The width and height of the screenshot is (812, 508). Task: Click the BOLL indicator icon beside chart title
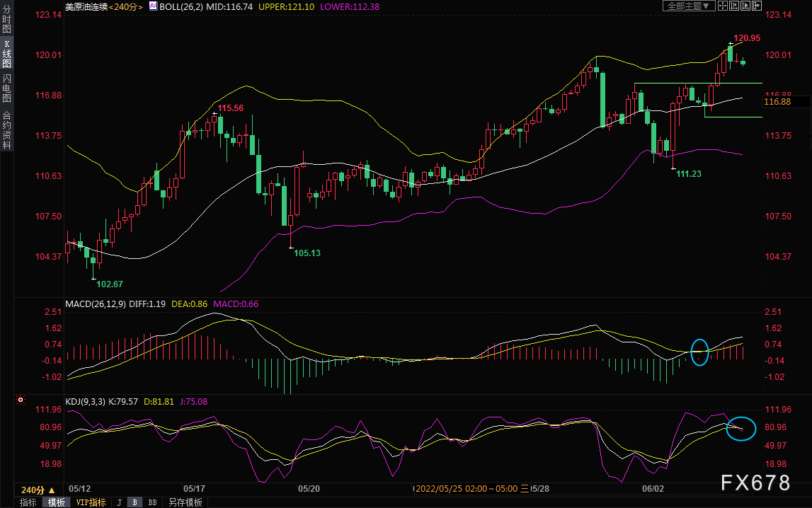[x=154, y=6]
